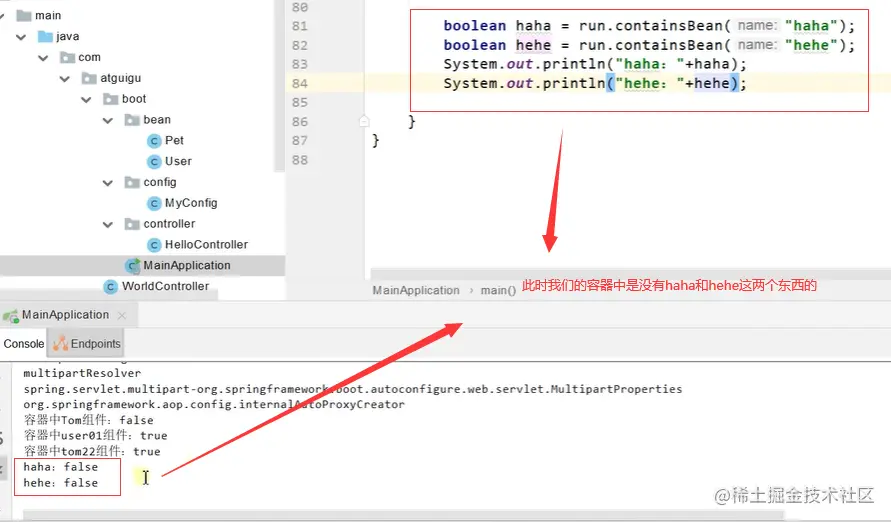891x522 pixels.
Task: Click the editor horizontal scrollbar
Action: click(631, 274)
